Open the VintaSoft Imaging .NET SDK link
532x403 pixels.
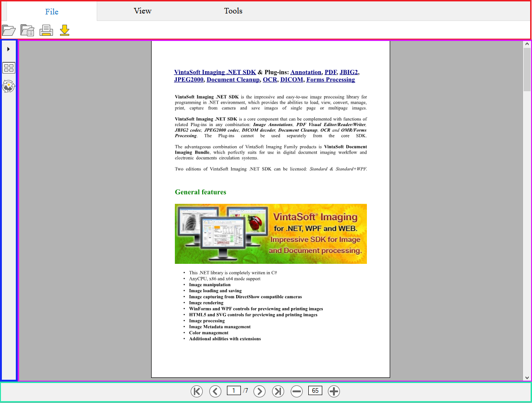(215, 72)
